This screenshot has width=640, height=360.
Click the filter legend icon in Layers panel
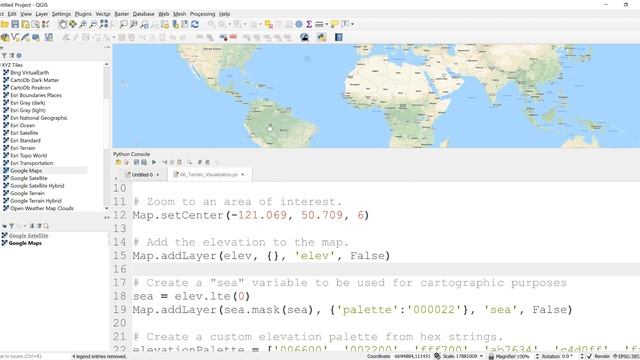[11, 226]
